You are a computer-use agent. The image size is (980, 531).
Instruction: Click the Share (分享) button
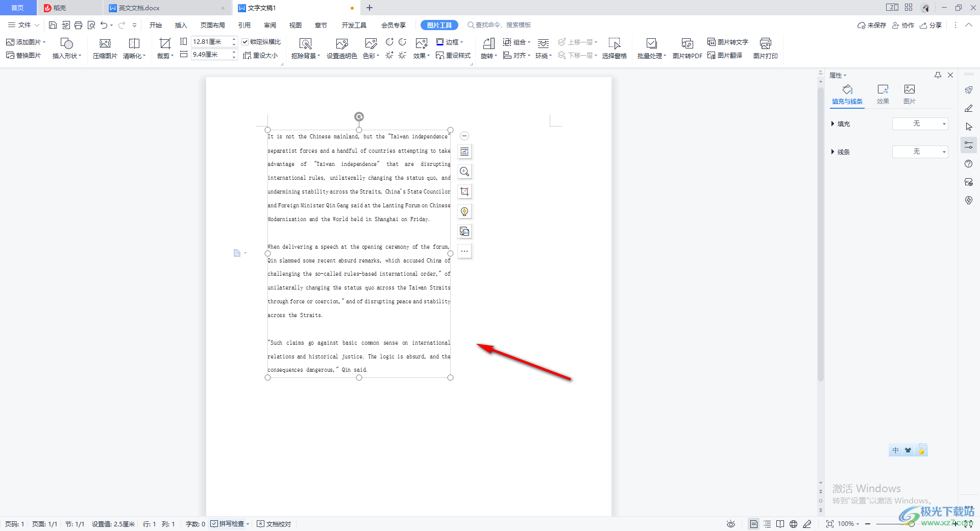(x=931, y=25)
